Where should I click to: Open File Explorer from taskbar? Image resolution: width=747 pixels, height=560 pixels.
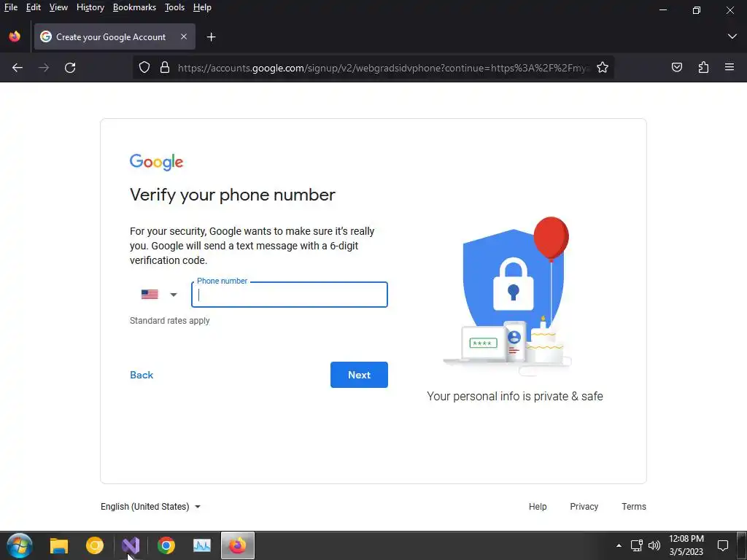coord(59,545)
